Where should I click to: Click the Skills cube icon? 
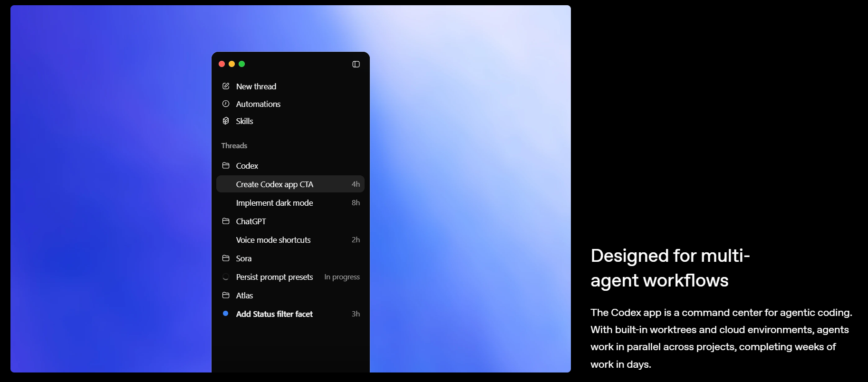click(226, 121)
